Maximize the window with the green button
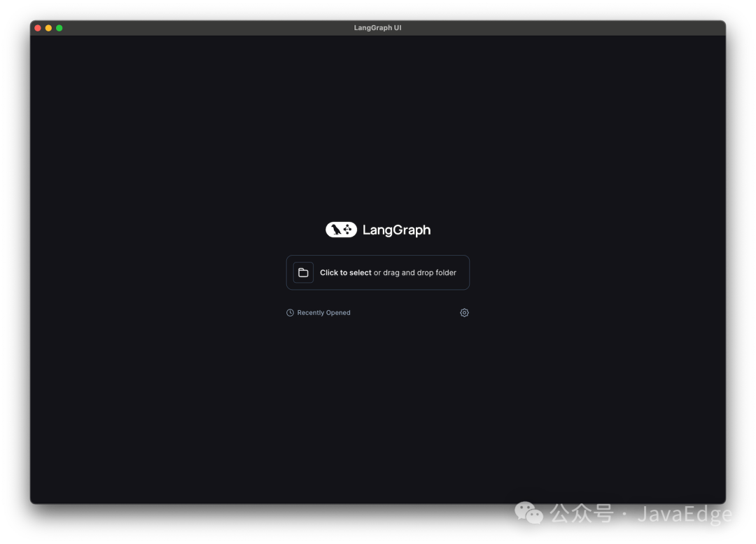Image resolution: width=756 pixels, height=544 pixels. pyautogui.click(x=59, y=28)
